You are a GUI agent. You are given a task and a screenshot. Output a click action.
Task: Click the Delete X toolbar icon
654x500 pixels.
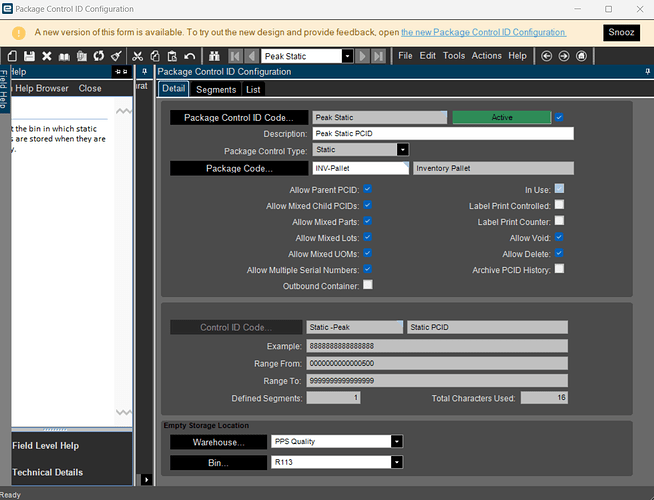point(47,56)
